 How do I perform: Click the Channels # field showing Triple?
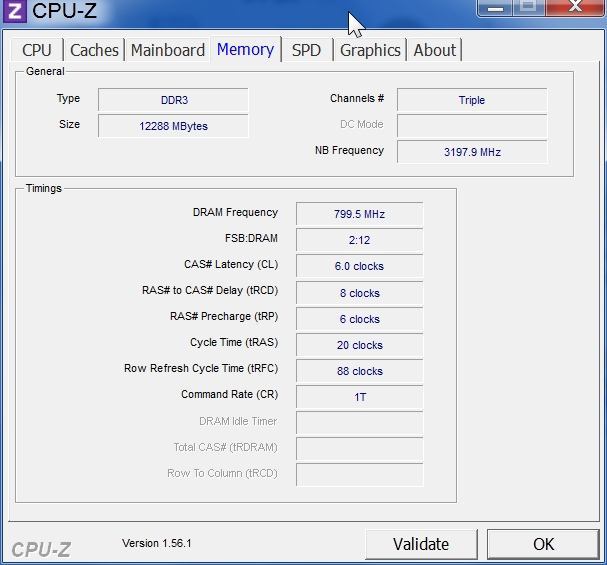(x=472, y=100)
